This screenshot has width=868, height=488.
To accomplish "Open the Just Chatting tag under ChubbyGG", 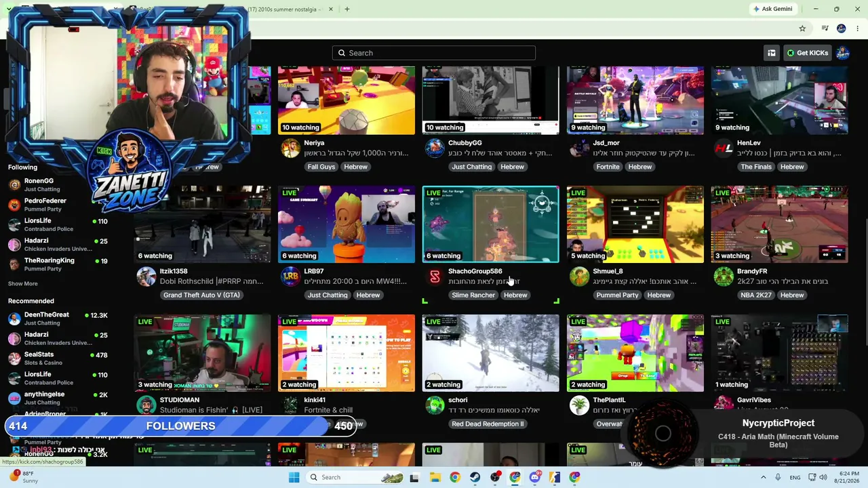I will (x=471, y=167).
